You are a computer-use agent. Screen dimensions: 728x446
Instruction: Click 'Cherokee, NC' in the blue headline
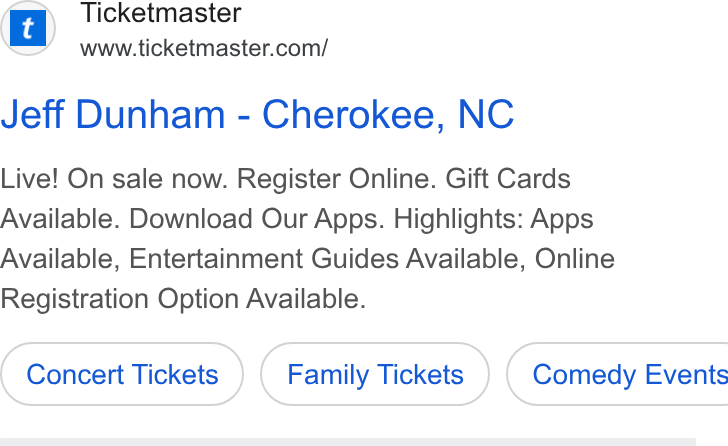click(388, 114)
